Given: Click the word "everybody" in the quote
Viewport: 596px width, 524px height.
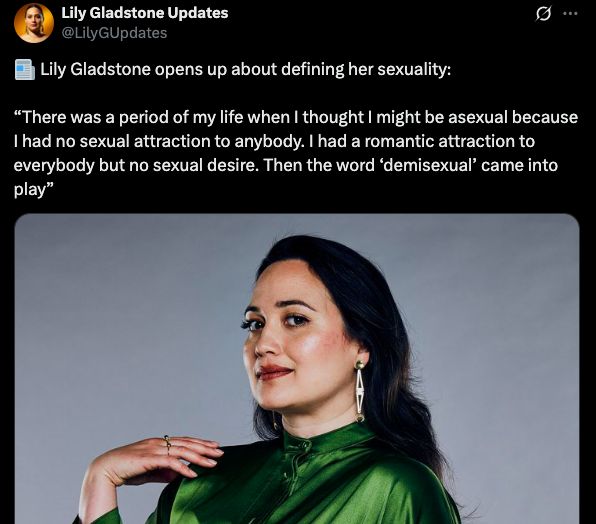Looking at the screenshot, I should coord(54,166).
